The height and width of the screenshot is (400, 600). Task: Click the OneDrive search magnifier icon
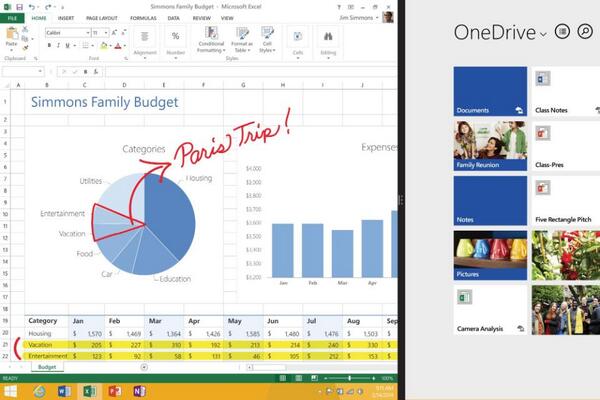pos(585,32)
